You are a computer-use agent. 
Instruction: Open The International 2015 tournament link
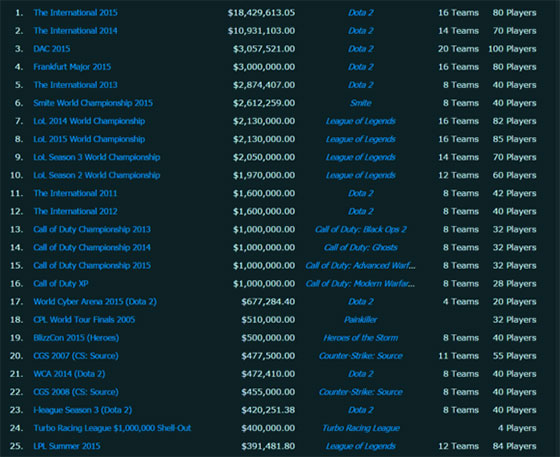coord(75,12)
